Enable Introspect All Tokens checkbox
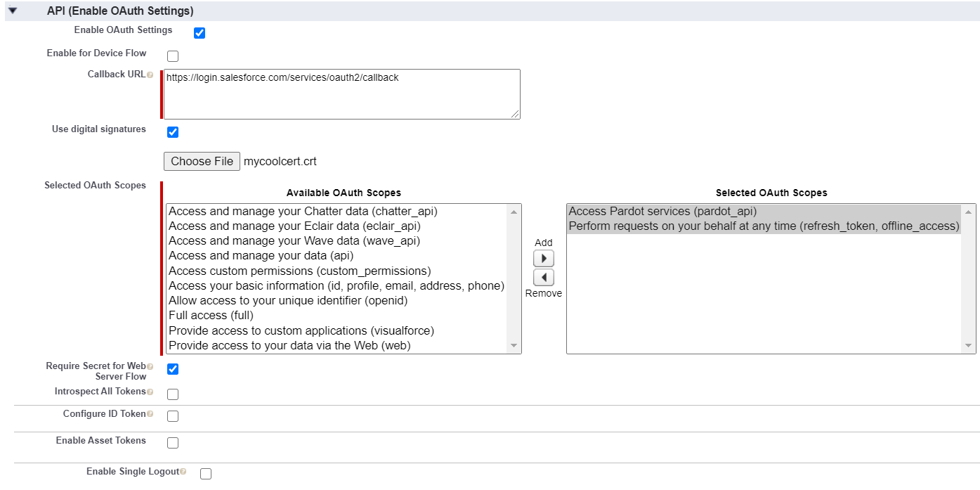Screen dimensions: 980x490 173,394
